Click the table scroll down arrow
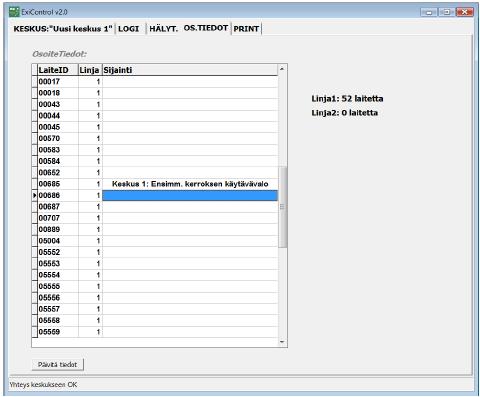This screenshot has width=480, height=397. pyautogui.click(x=282, y=342)
